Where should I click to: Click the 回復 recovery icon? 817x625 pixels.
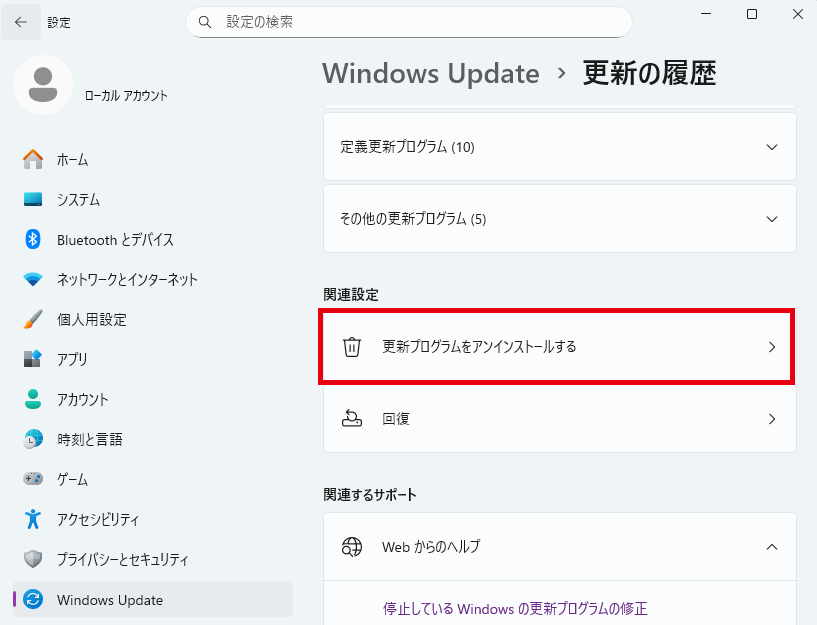[352, 419]
